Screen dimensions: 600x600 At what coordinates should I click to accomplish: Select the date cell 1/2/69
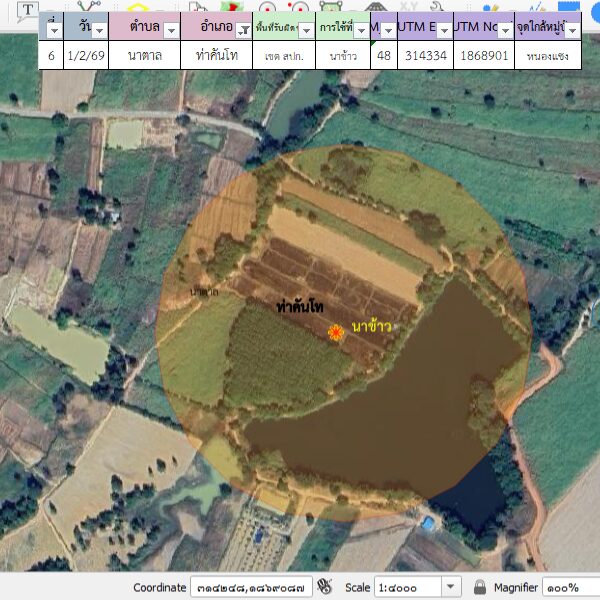click(x=87, y=56)
